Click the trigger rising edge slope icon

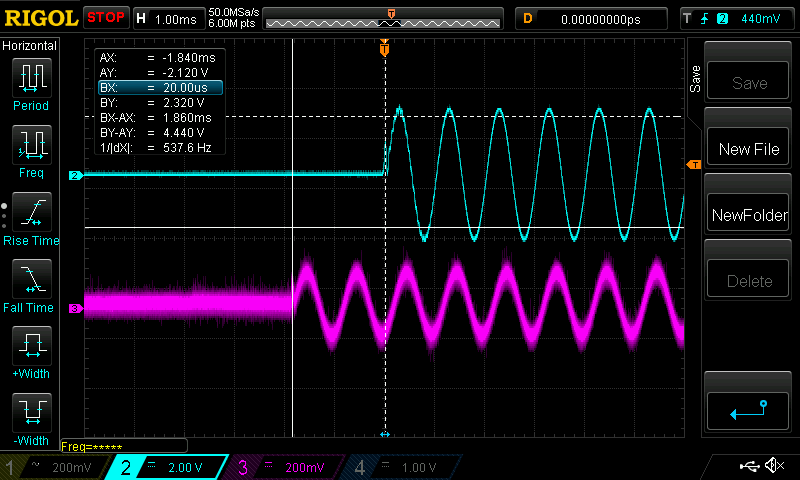705,19
